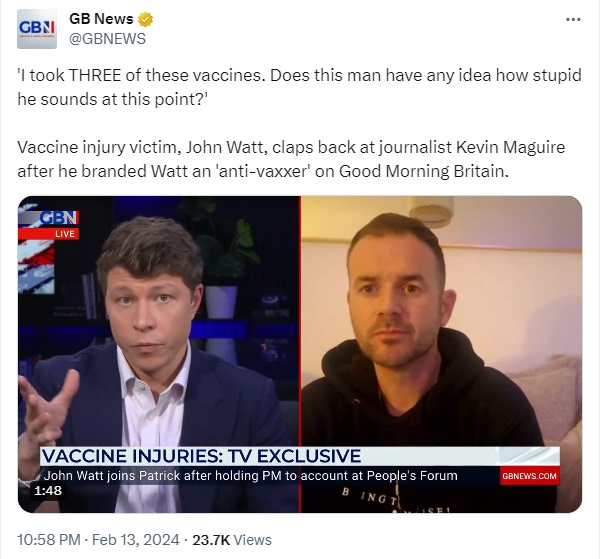The image size is (602, 559).
Task: Click the GBN logo in video corner
Action: (59, 218)
